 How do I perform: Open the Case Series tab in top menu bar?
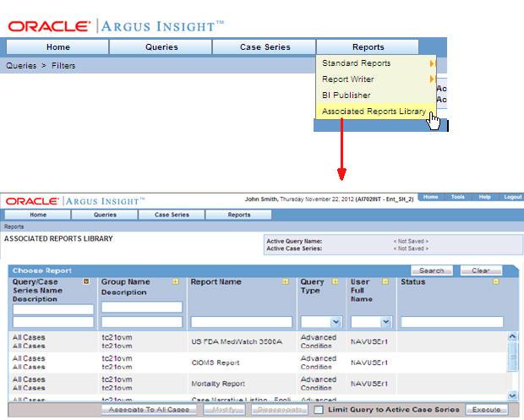pyautogui.click(x=265, y=47)
